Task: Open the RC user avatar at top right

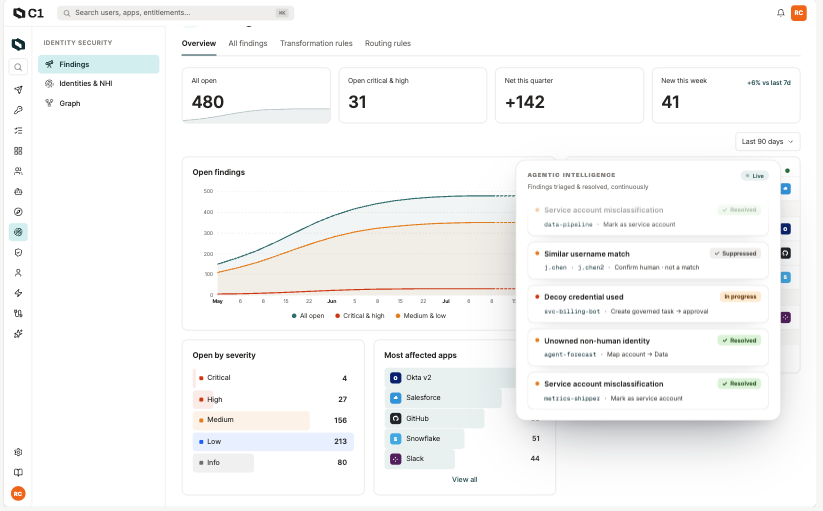Action: click(x=798, y=13)
